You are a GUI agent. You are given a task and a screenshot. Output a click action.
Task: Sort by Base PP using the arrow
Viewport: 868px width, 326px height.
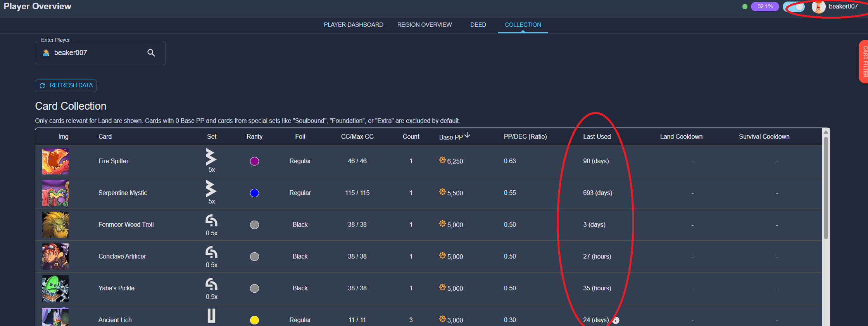[x=468, y=135]
